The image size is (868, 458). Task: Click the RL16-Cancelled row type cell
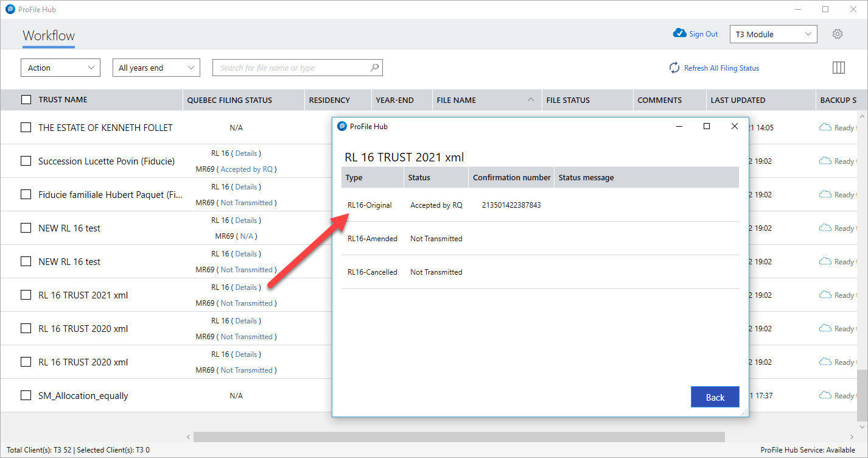[373, 272]
